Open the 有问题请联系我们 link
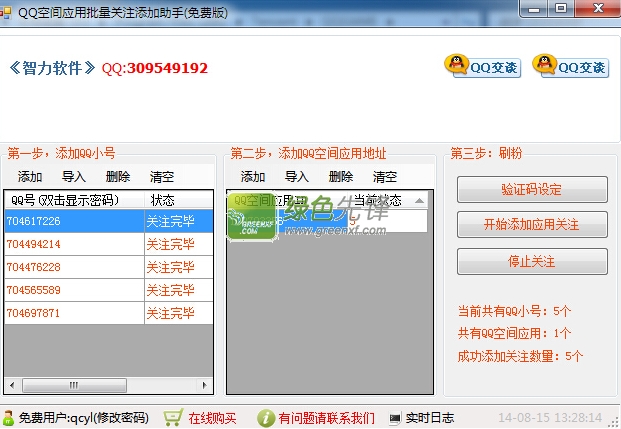This screenshot has width=621, height=429. tap(326, 418)
